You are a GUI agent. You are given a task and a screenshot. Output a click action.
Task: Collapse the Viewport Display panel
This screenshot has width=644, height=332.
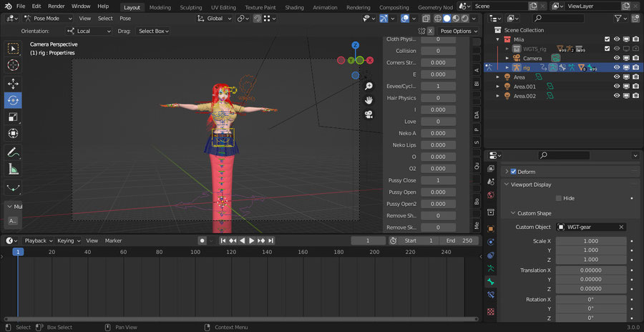pos(507,185)
